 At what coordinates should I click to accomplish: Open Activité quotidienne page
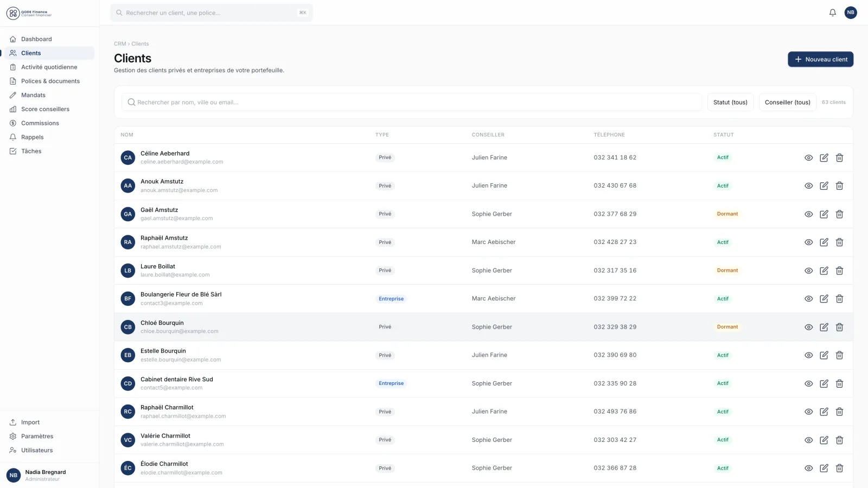pyautogui.click(x=49, y=67)
